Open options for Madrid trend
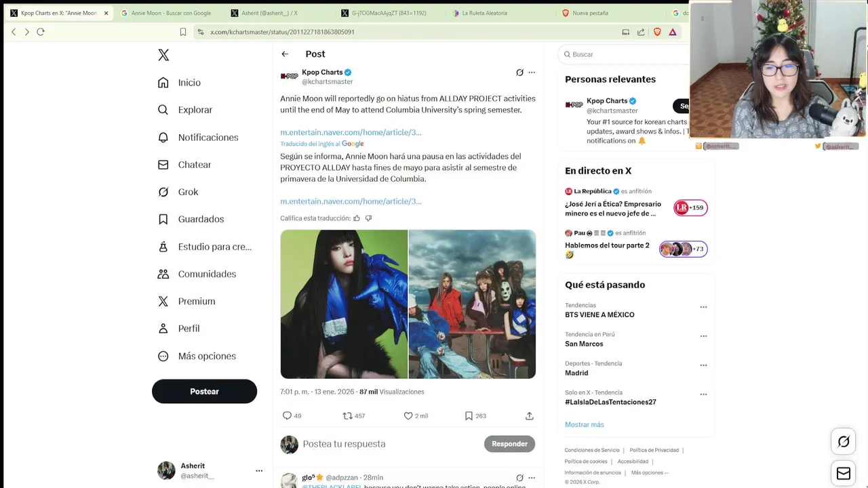 703,365
